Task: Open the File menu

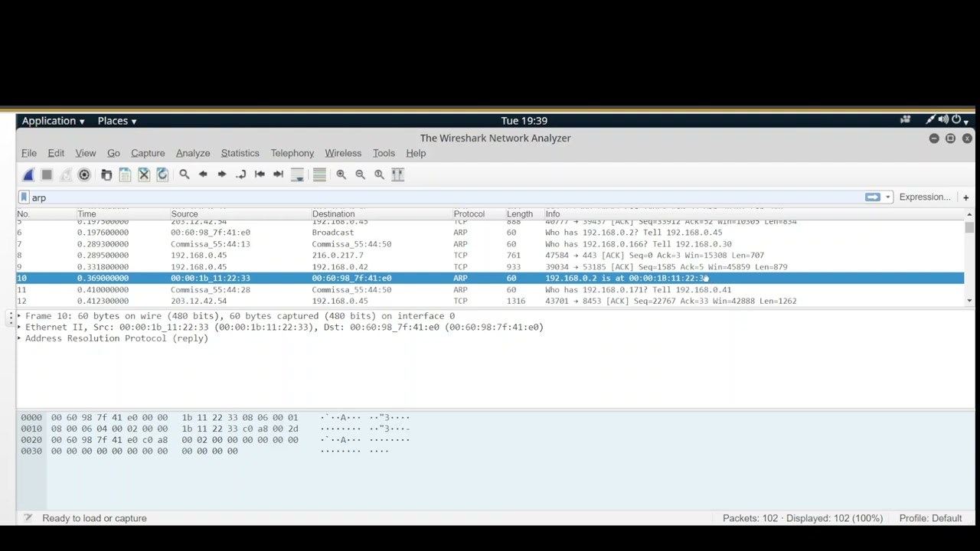Action: (29, 153)
